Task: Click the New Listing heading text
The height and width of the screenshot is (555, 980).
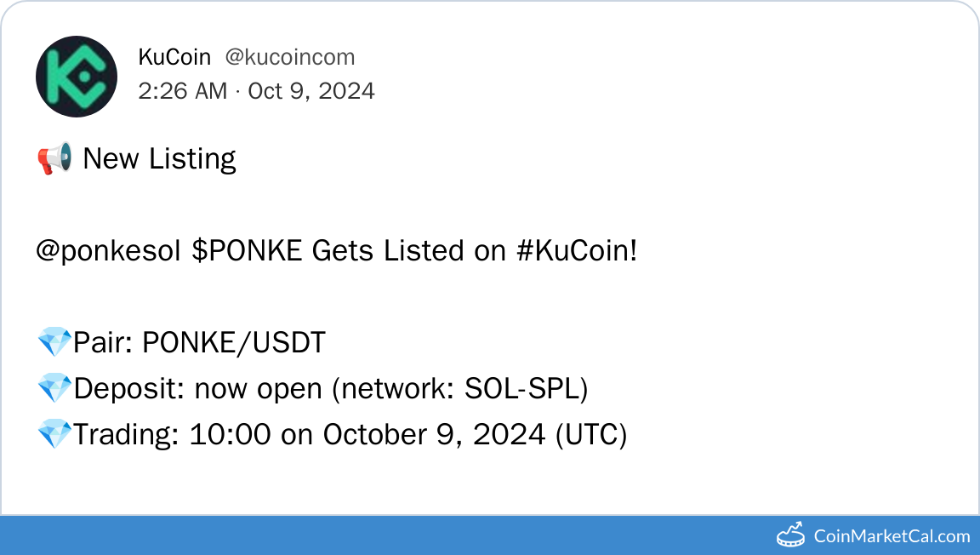Action: (x=159, y=159)
